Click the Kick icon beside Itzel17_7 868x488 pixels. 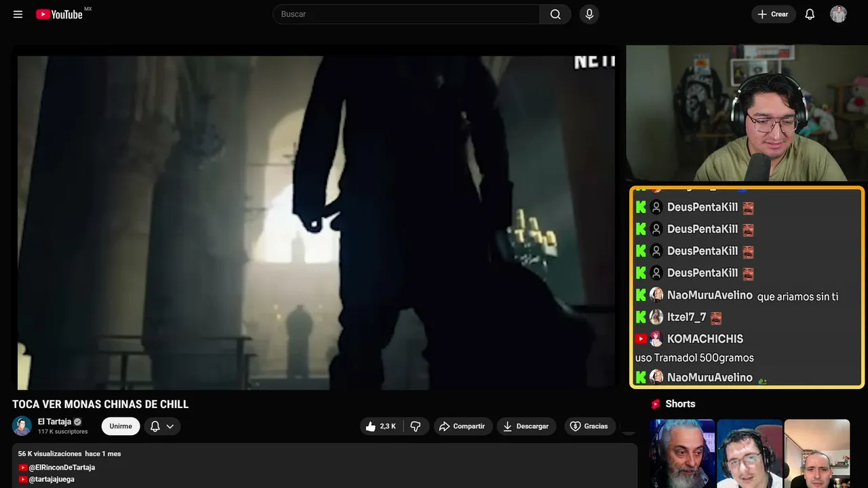coord(642,317)
